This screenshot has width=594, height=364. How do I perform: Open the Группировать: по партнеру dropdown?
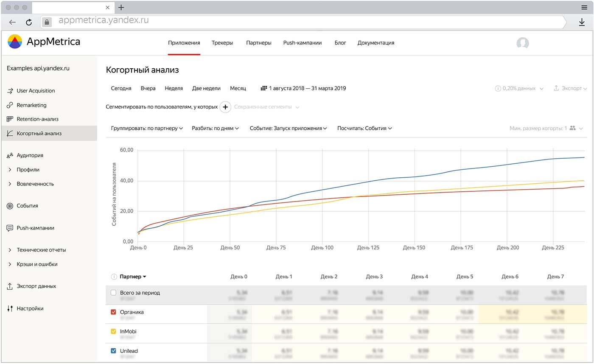pos(147,128)
